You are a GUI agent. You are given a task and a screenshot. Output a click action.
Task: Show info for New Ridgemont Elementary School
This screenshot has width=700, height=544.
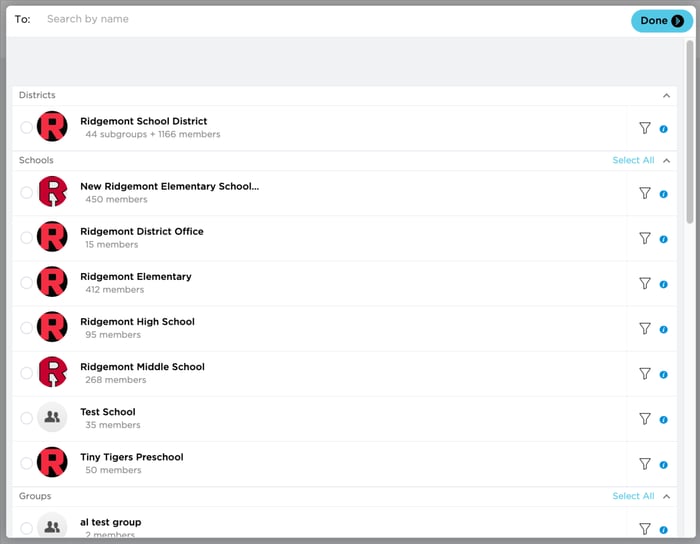coord(663,194)
